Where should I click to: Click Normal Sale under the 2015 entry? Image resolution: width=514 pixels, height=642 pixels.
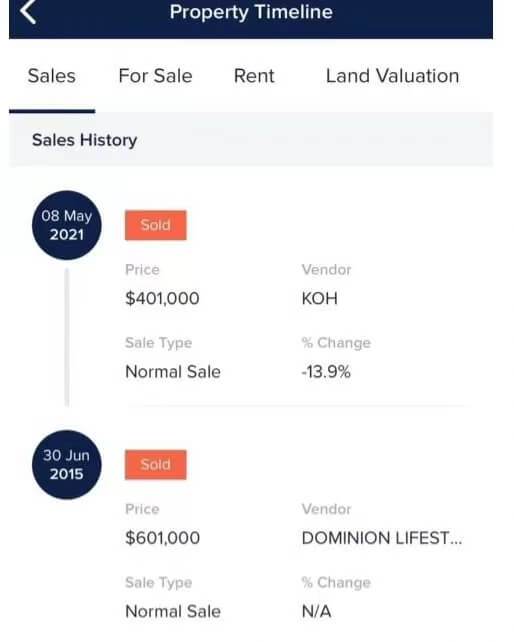(x=173, y=611)
